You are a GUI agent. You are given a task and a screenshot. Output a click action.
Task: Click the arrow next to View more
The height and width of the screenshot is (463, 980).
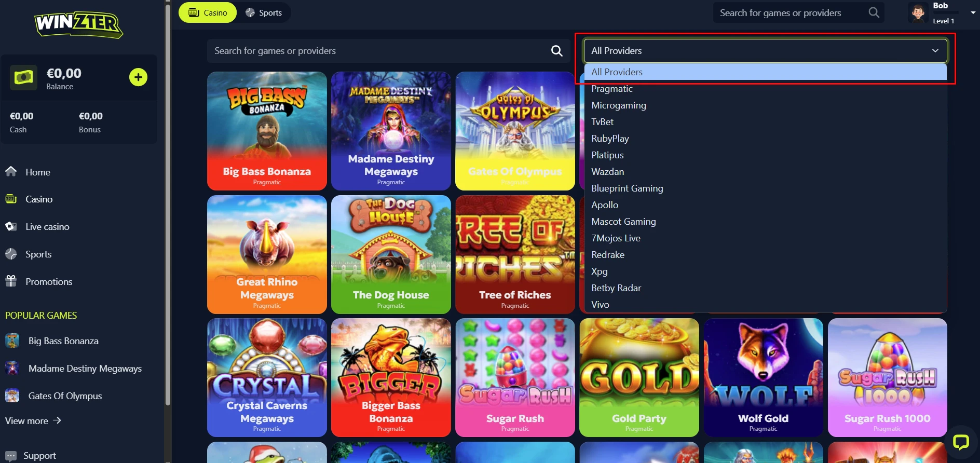coord(57,420)
